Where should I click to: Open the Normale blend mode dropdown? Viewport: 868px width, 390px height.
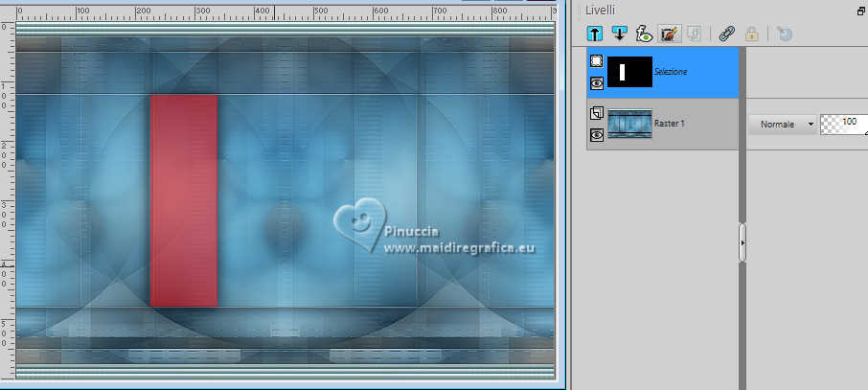(783, 125)
